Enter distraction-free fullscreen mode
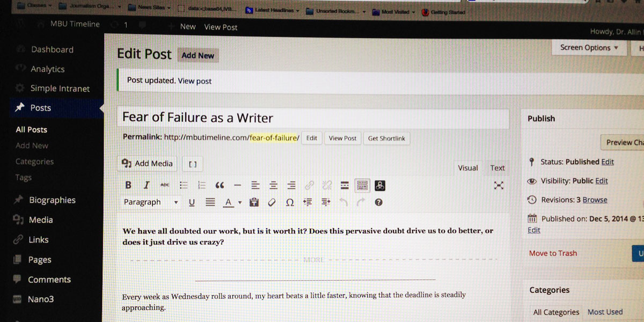Viewport: 644px width, 322px height. 499,185
